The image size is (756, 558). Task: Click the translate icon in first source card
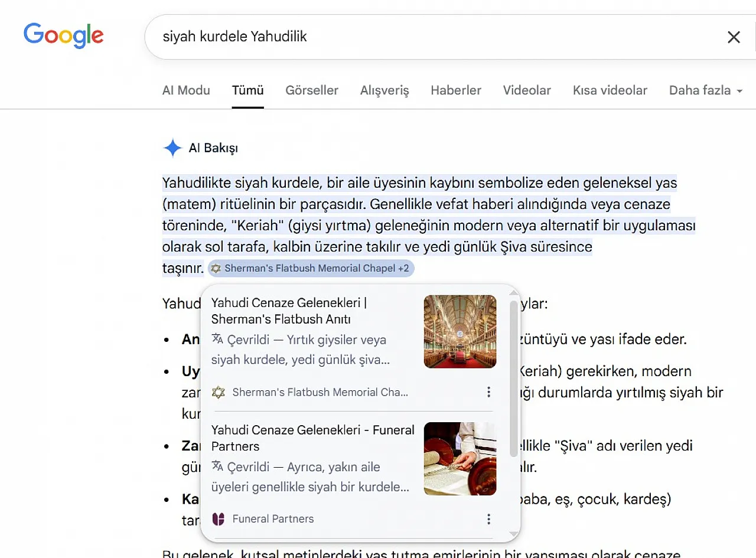click(217, 339)
